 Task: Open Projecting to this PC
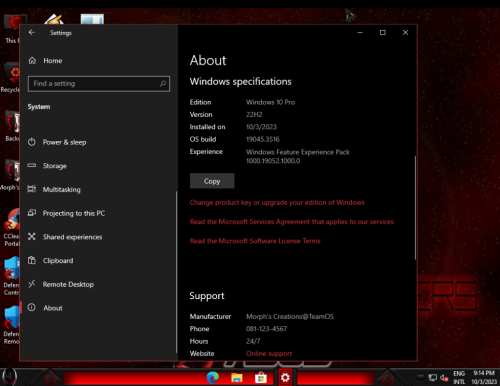(98, 213)
